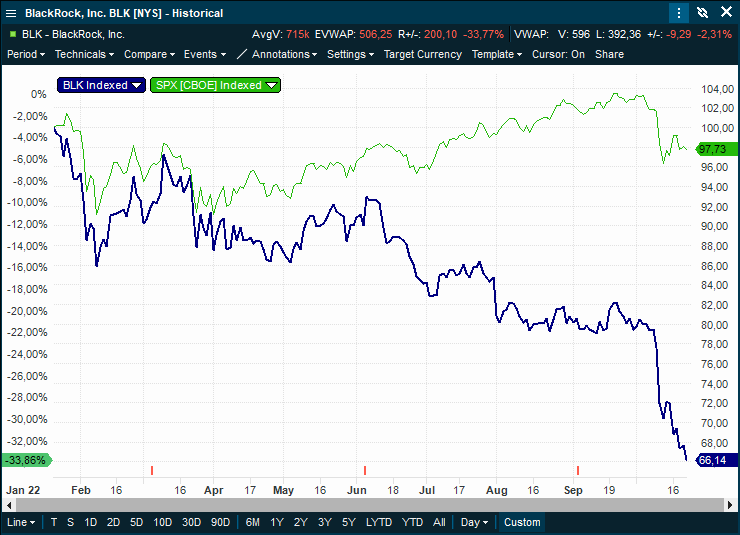The width and height of the screenshot is (740, 535).
Task: Toggle Cursor: On setting
Action: coord(558,54)
